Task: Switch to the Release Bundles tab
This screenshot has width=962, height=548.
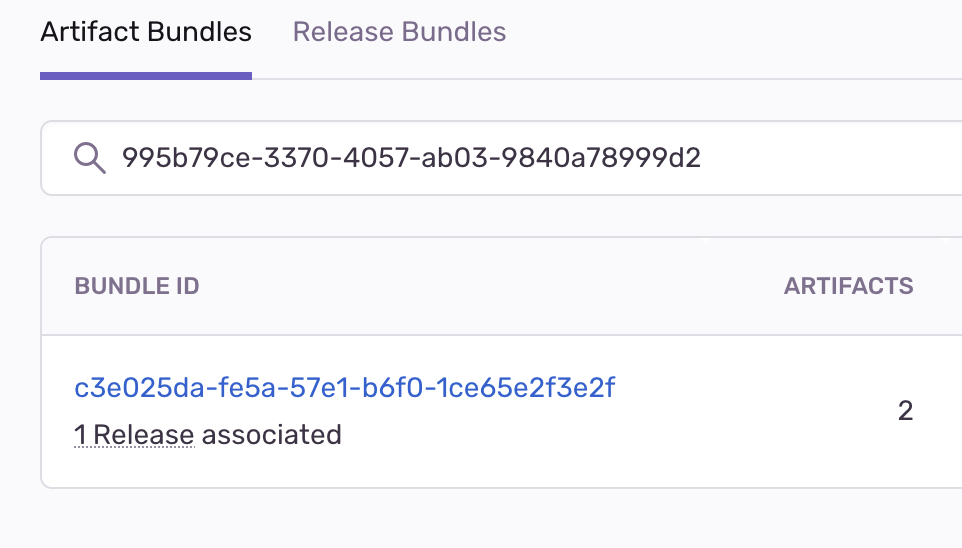Action: pyautogui.click(x=399, y=32)
